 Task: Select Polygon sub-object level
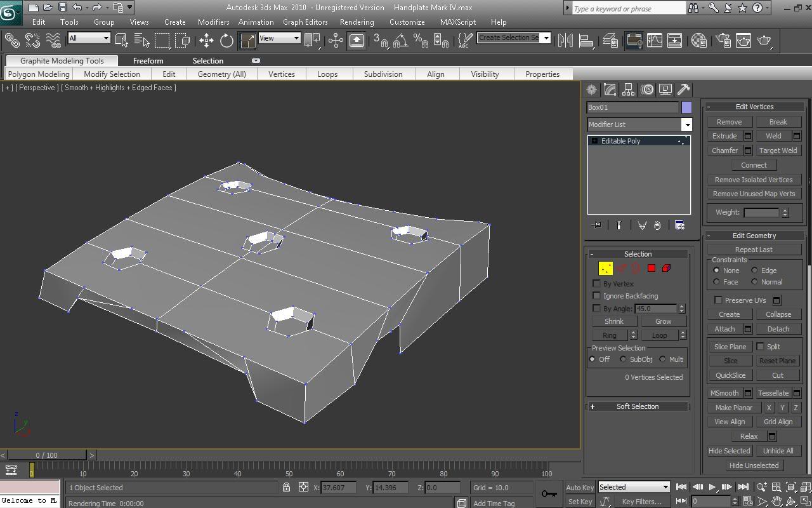[x=651, y=269]
